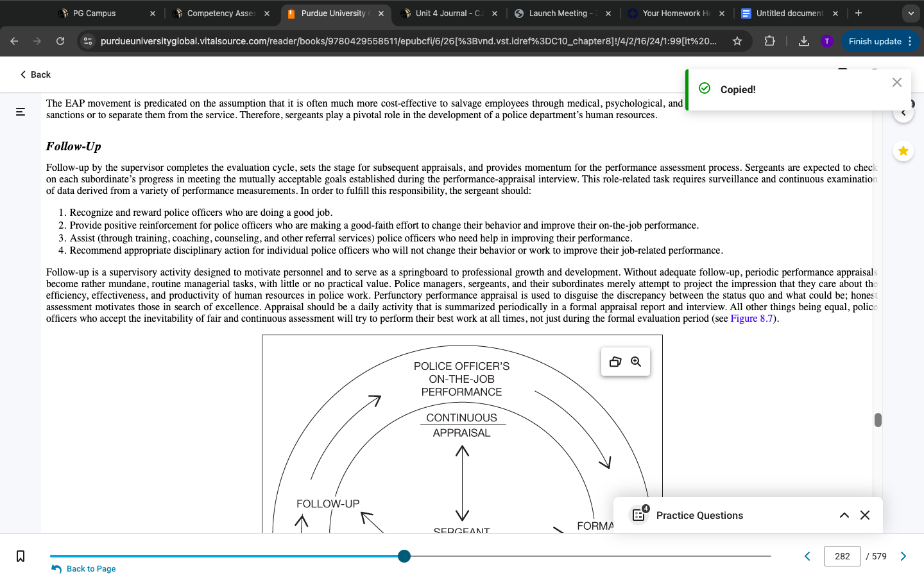Click list item 'Recommend appropriate disciplinary action'
The image size is (924, 578).
397,250
